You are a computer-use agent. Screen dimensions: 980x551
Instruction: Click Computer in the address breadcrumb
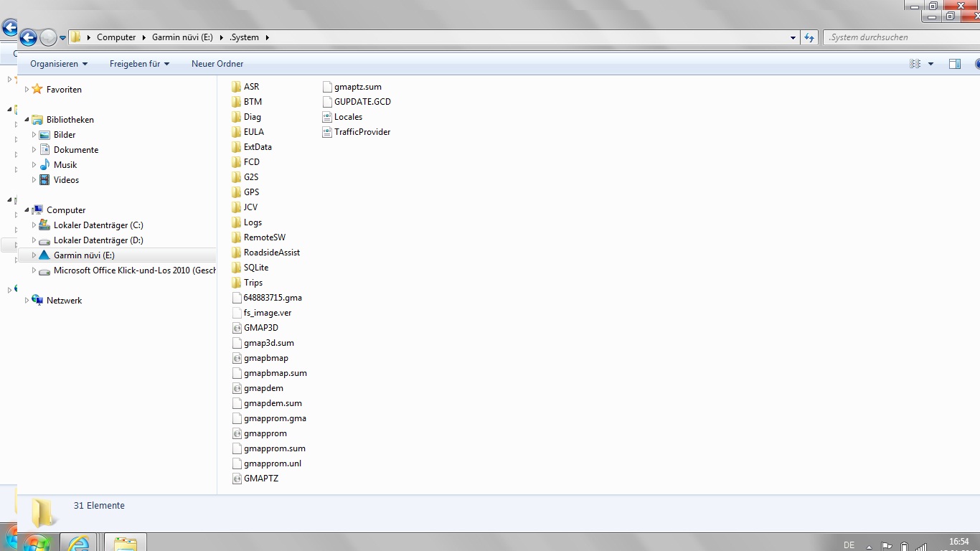(x=116, y=37)
